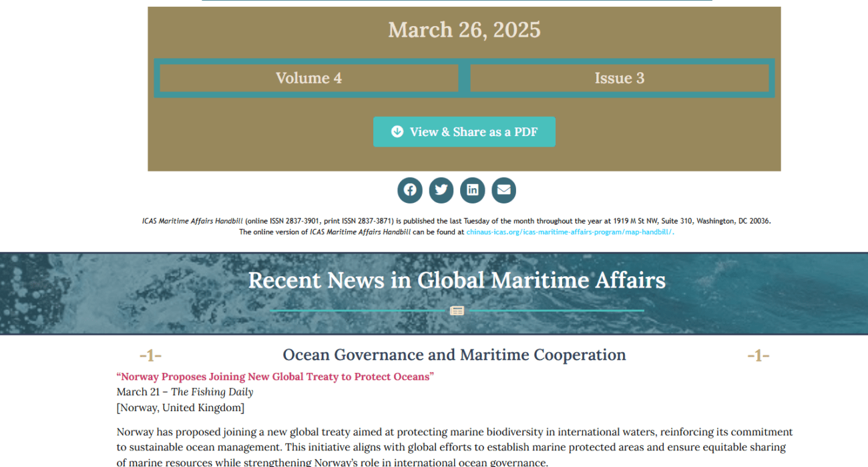The height and width of the screenshot is (467, 868).
Task: Click the ICAS Maritime Affairs Handbill ISSN publication note
Action: (457, 226)
